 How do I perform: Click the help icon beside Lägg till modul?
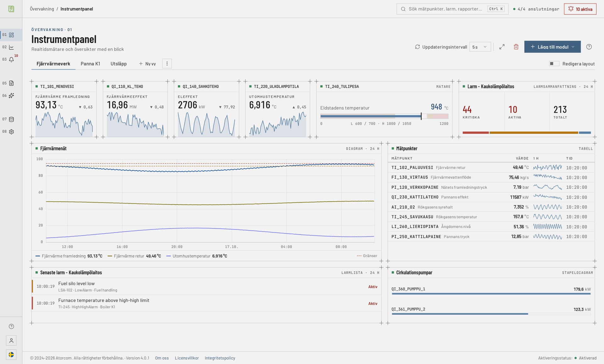tap(589, 47)
